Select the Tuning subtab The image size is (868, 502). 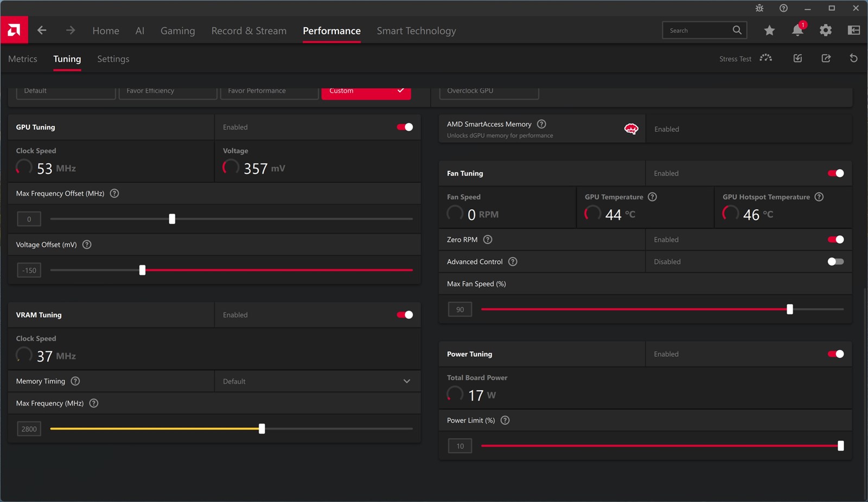[x=67, y=59]
